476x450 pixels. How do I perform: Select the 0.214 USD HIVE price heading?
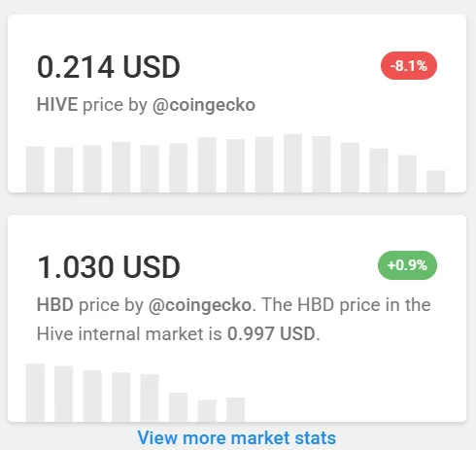[x=109, y=67]
